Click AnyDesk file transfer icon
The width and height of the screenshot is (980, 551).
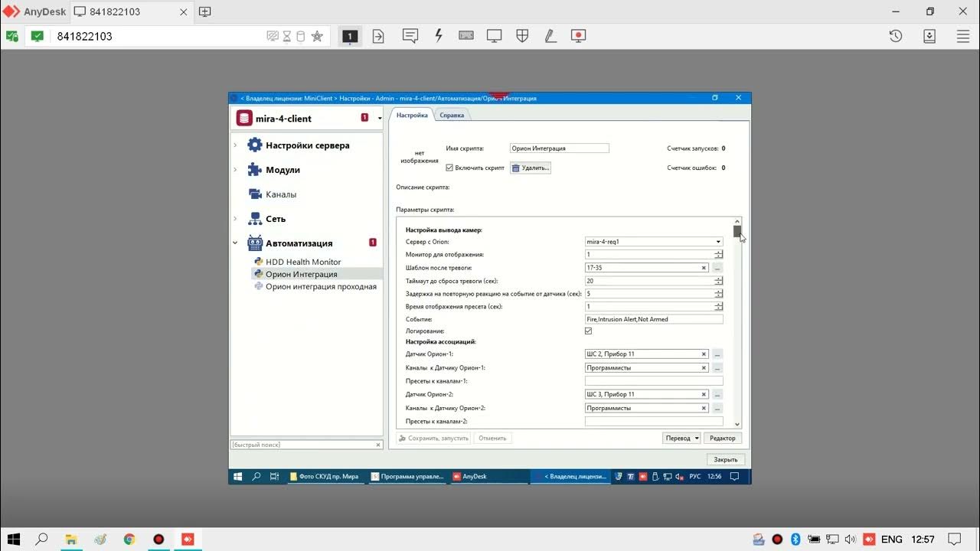[378, 36]
